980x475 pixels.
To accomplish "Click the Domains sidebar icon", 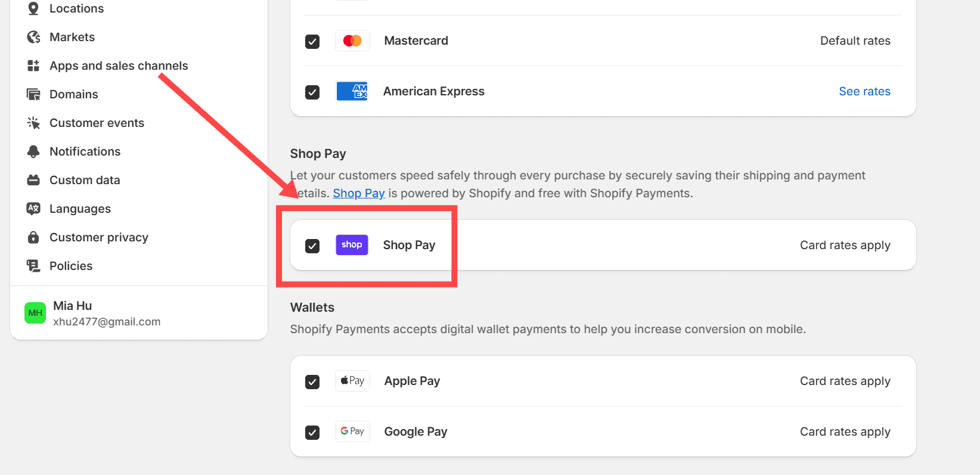I will click(34, 94).
